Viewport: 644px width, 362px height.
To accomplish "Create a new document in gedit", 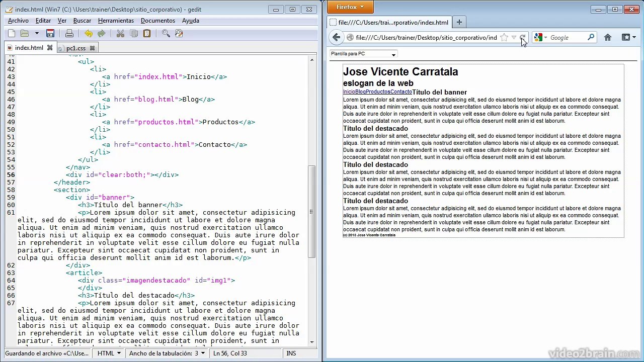I will coord(12,34).
